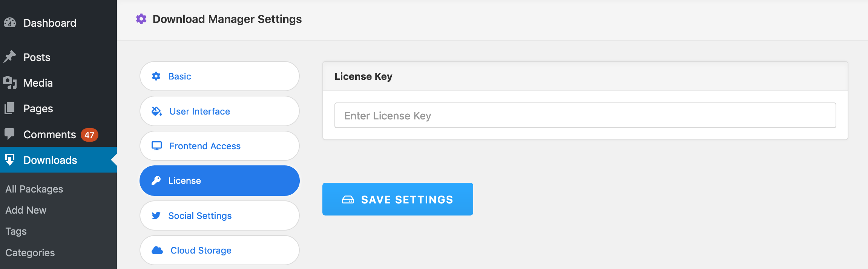Open Media via the music-note icon

[x=10, y=83]
